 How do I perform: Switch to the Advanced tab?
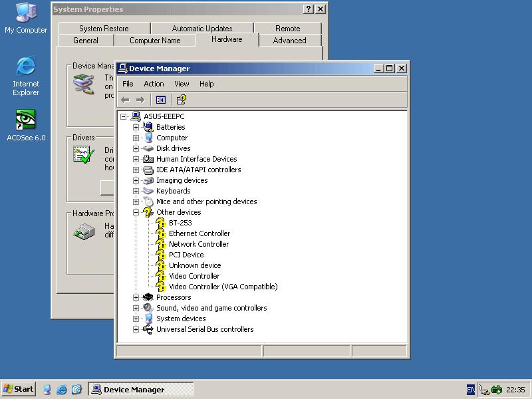pos(289,41)
